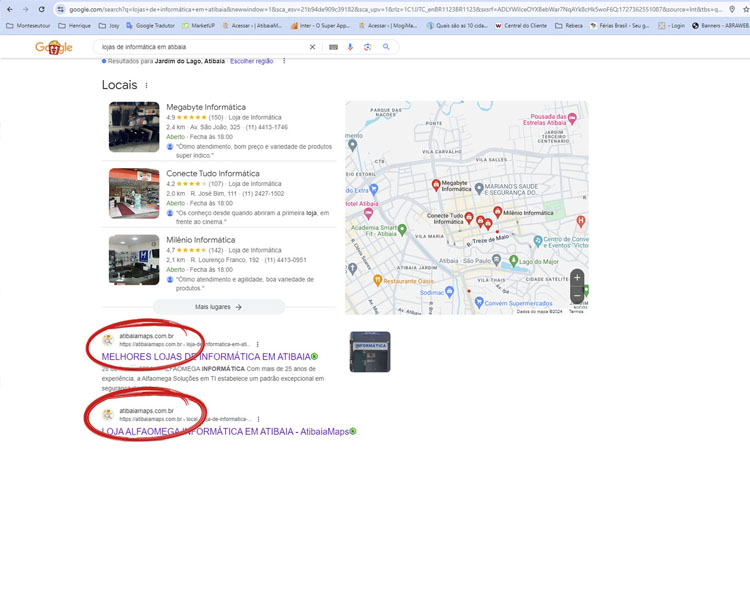Screen dimensions: 750x610
Task: Clear search text with the X icon
Action: point(312,47)
